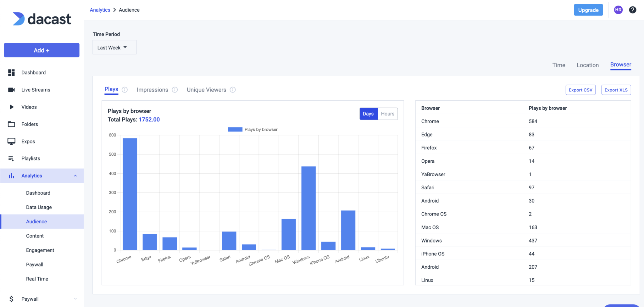Select Videos in the sidebar

[29, 107]
